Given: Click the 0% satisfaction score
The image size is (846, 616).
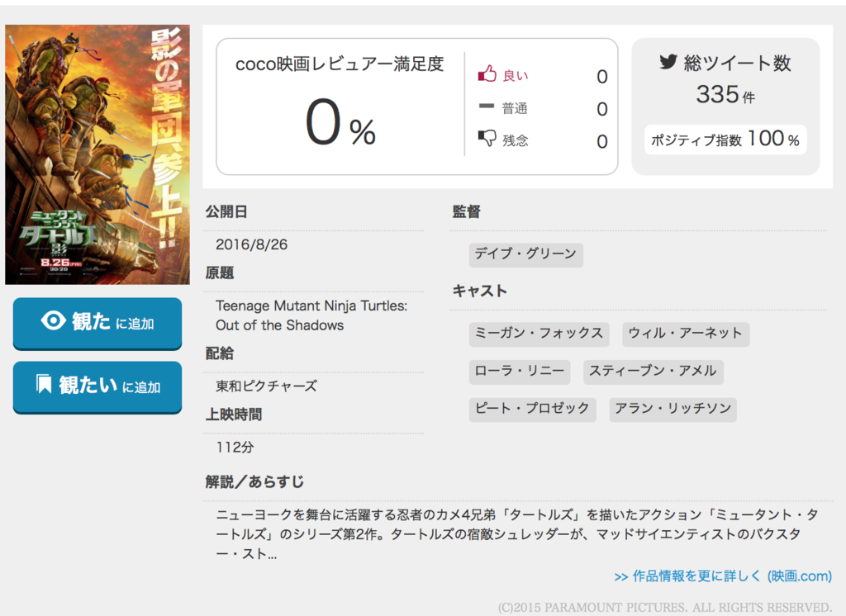Looking at the screenshot, I should point(340,123).
